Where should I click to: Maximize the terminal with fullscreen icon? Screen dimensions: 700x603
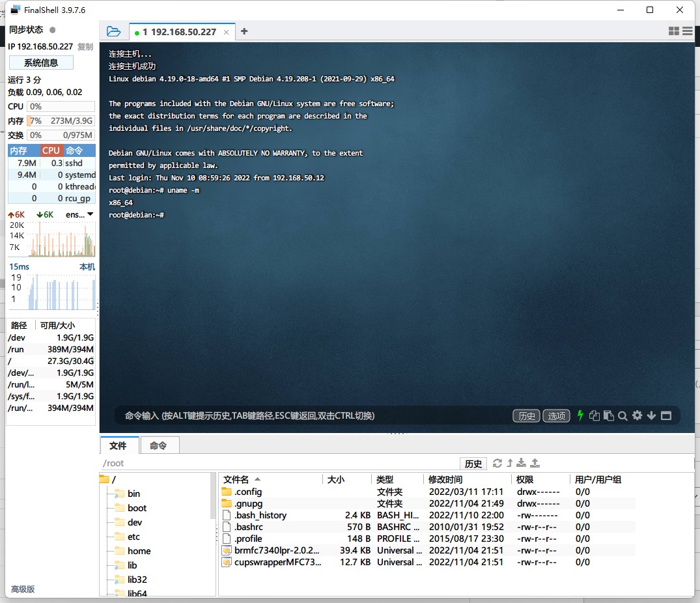666,415
